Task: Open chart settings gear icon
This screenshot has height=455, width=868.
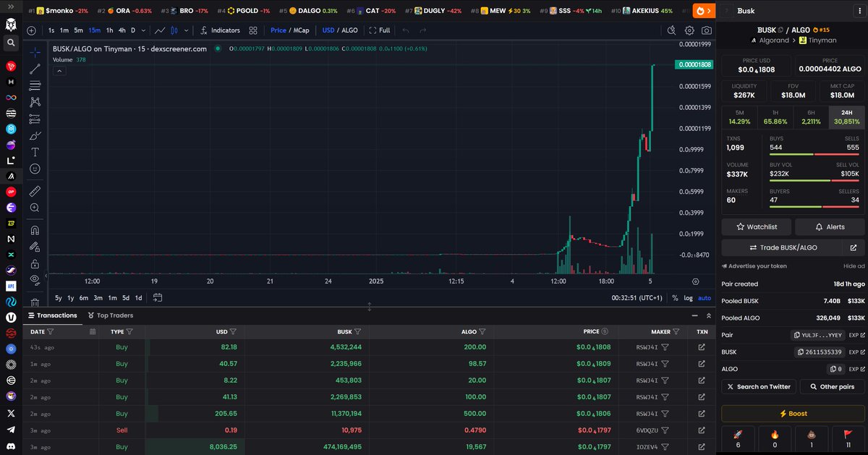Action: click(x=689, y=30)
